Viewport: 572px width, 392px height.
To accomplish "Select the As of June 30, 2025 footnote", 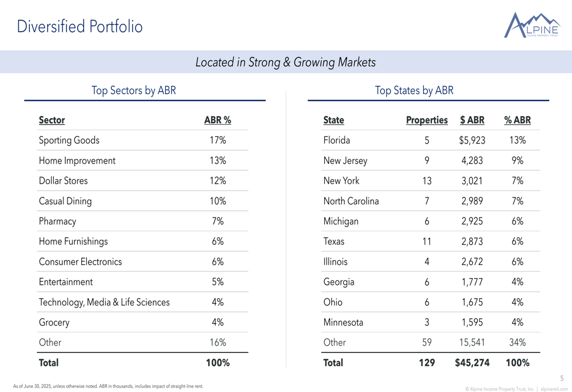I will [x=108, y=386].
